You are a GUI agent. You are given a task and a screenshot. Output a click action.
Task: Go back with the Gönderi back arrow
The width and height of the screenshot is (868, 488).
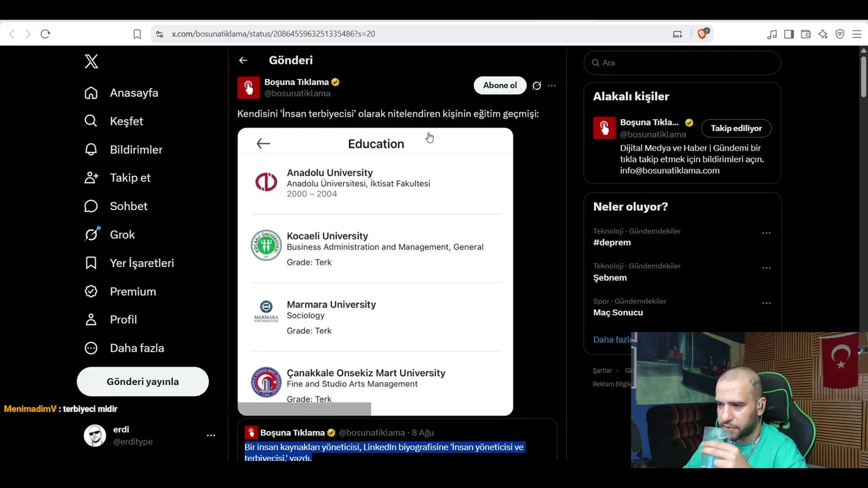(x=243, y=60)
